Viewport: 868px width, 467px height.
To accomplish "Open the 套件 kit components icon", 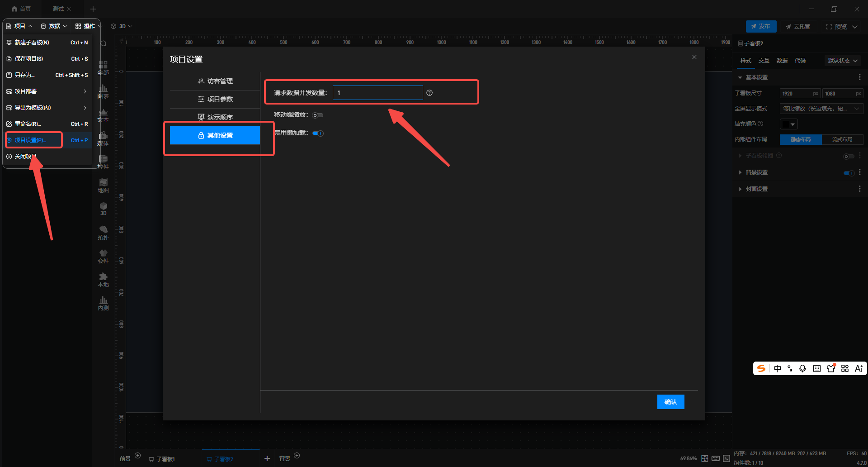I will pyautogui.click(x=104, y=256).
